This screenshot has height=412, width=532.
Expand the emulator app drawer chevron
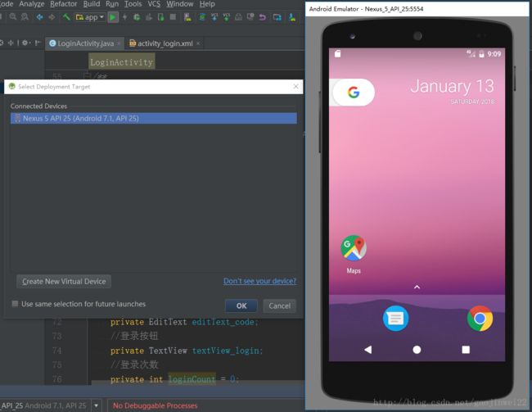pyautogui.click(x=417, y=287)
